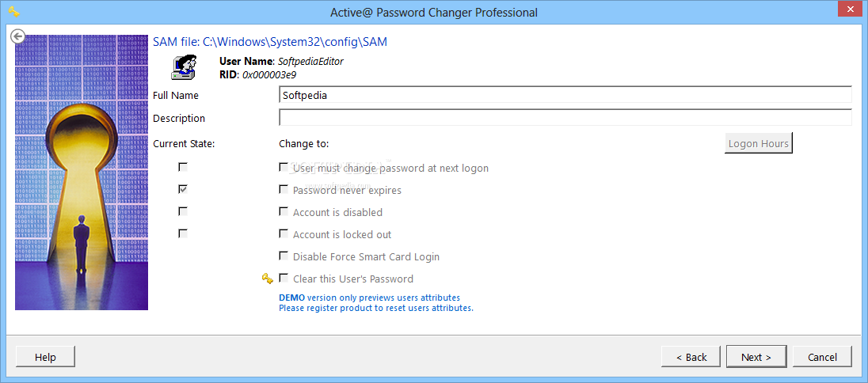The height and width of the screenshot is (383, 868).
Task: Click the Current State label
Action: pyautogui.click(x=184, y=144)
